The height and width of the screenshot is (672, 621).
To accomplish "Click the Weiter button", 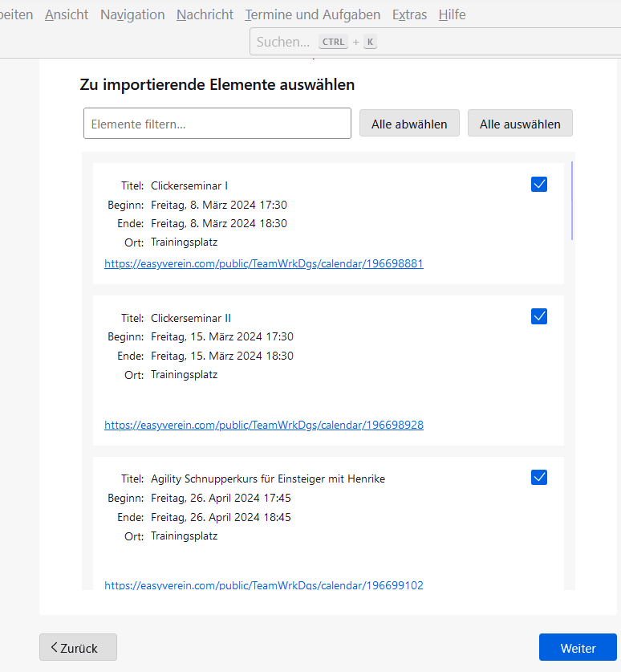I will click(x=578, y=647).
